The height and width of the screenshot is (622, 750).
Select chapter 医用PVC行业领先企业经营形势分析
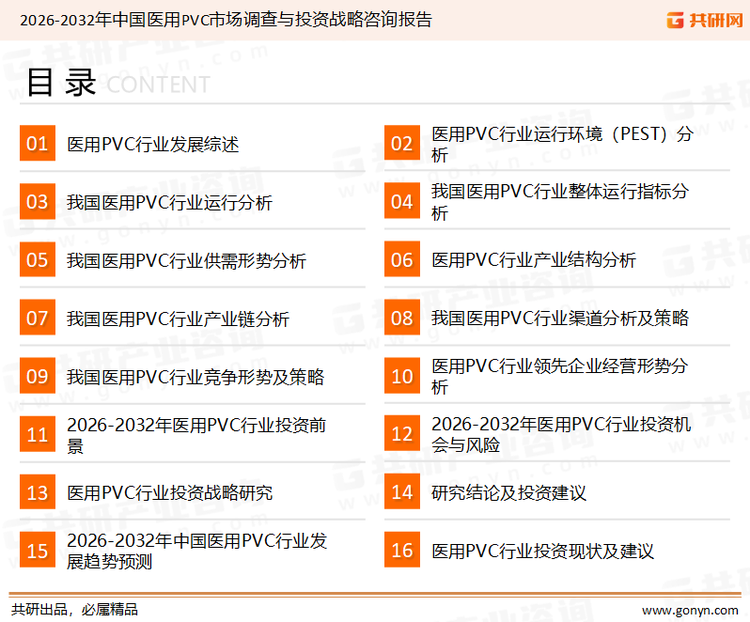click(560, 376)
